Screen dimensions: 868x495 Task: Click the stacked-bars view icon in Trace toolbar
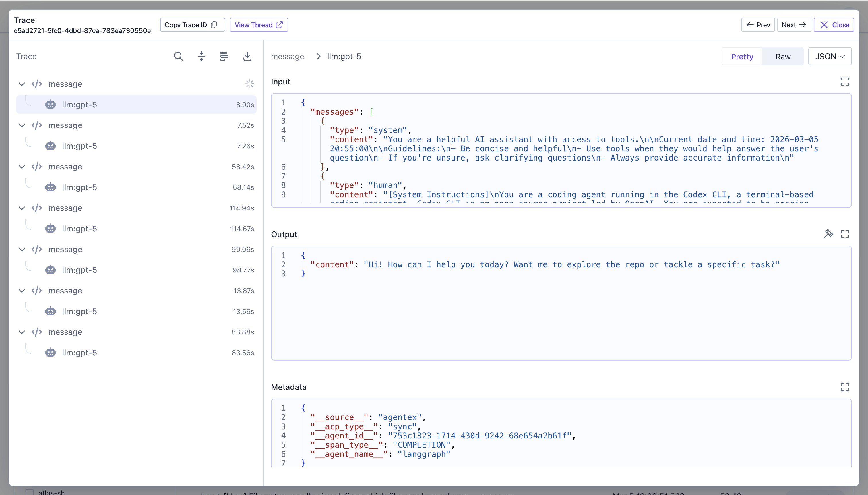pyautogui.click(x=224, y=57)
